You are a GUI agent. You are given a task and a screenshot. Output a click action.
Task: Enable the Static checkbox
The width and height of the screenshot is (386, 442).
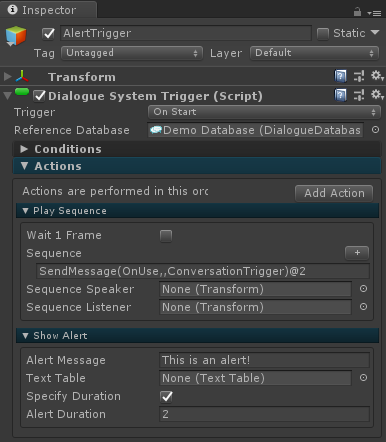(x=323, y=34)
